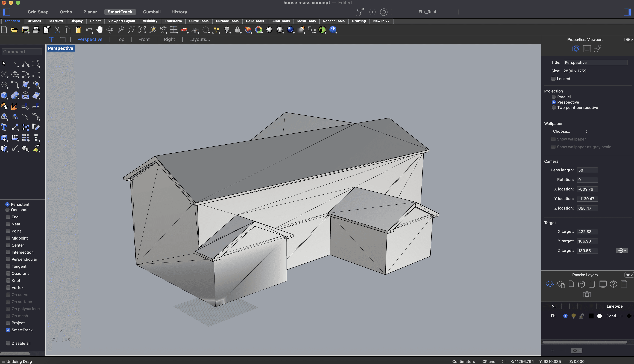Switch to the Surface Tools tab
The image size is (634, 364).
pos(227,21)
